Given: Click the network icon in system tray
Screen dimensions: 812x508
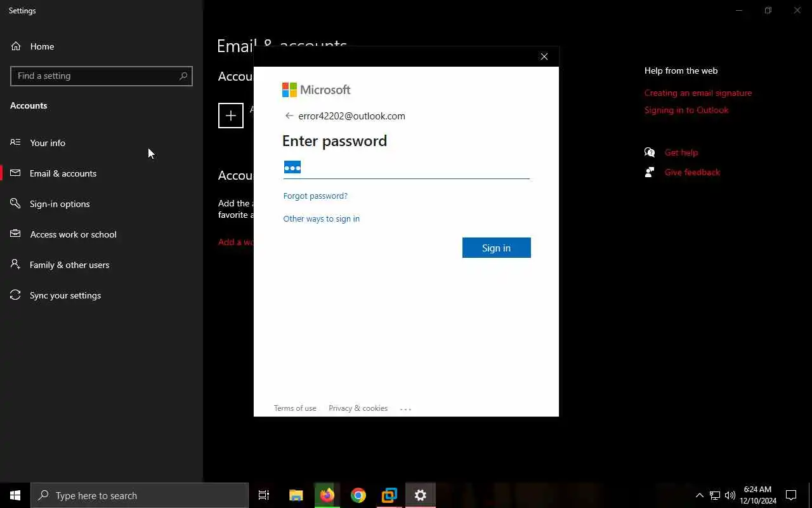Looking at the screenshot, I should click(x=715, y=495).
